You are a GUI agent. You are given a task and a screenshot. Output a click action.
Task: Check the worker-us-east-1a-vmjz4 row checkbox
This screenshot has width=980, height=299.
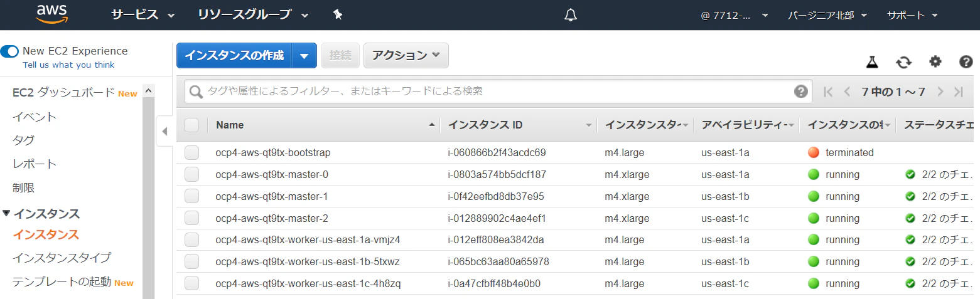coord(191,239)
